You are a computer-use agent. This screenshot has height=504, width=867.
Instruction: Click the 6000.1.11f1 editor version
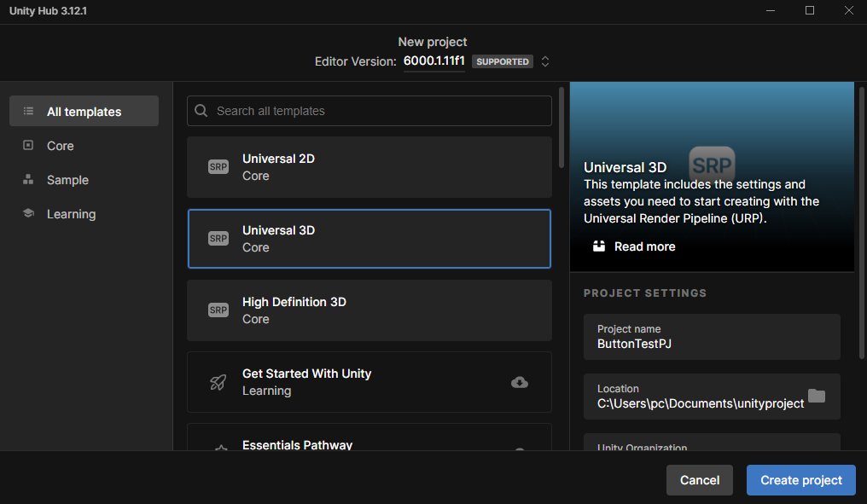coord(434,61)
